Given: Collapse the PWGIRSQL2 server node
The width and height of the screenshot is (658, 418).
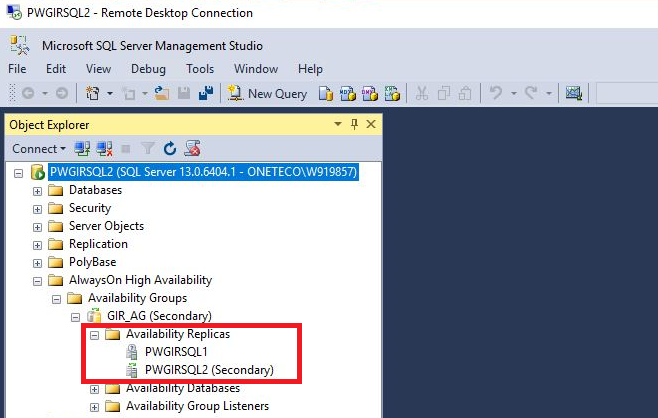Looking at the screenshot, I should [18, 173].
